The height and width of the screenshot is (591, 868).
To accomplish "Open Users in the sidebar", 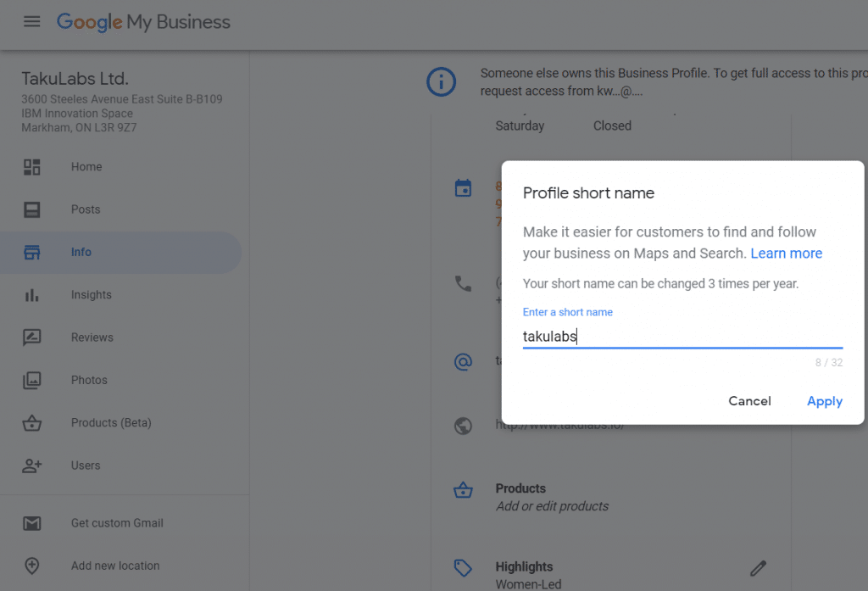I will click(86, 466).
